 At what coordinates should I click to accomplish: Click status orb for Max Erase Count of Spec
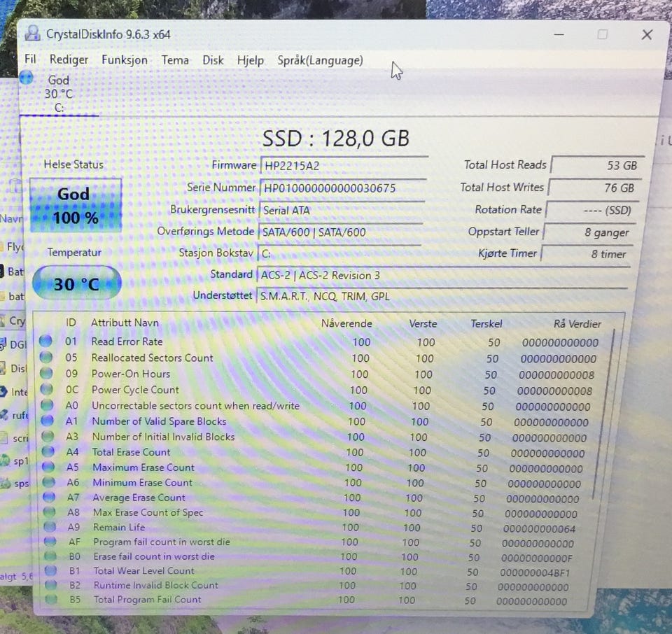click(x=50, y=512)
